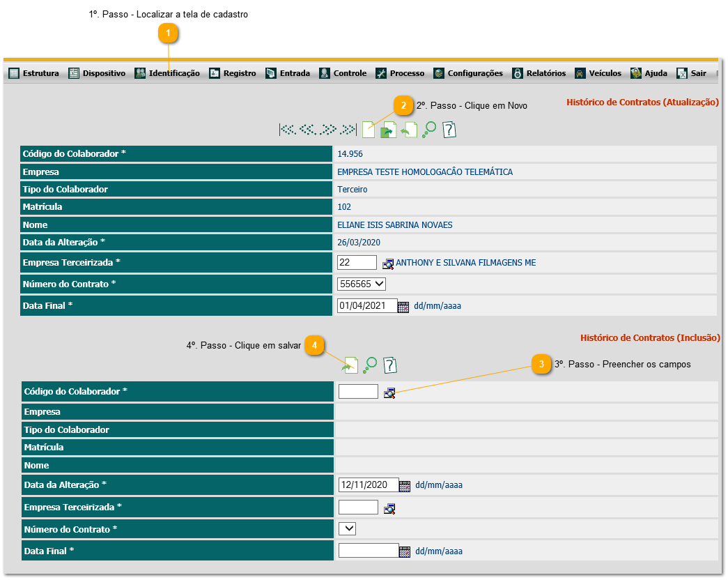Open calendar icon for Inclusão Data Final
728x580 pixels.
[405, 551]
